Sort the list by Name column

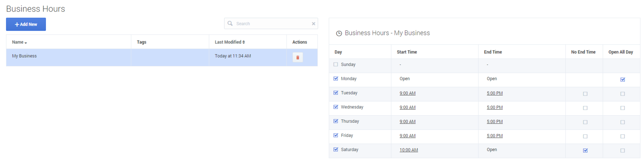point(19,42)
